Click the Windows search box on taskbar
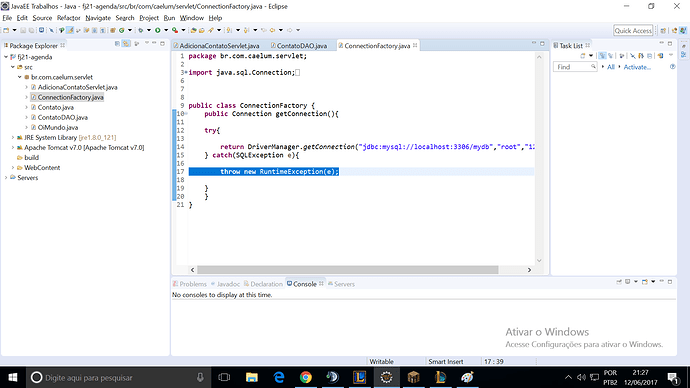 pos(119,377)
